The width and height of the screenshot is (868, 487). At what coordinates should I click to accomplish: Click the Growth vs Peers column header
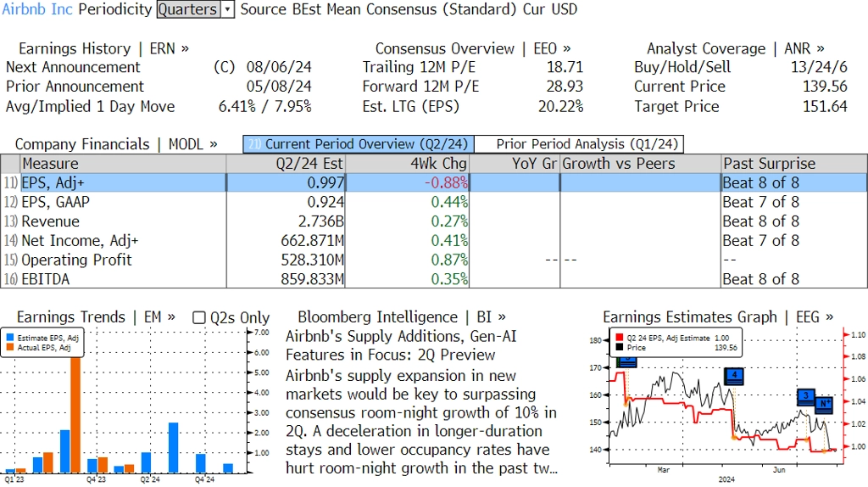pyautogui.click(x=641, y=164)
